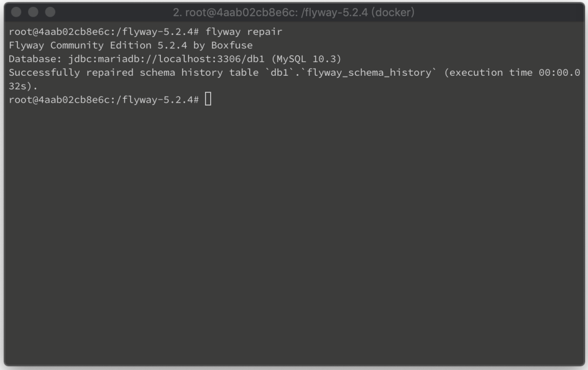Click '(MySQL 10.3)' in Database line
588x370 pixels.
point(306,59)
